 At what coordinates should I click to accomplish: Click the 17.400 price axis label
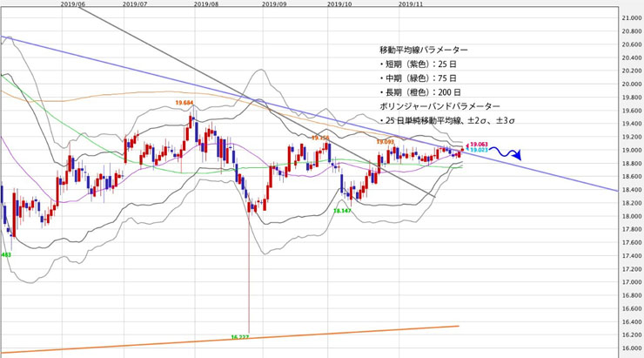click(632, 256)
